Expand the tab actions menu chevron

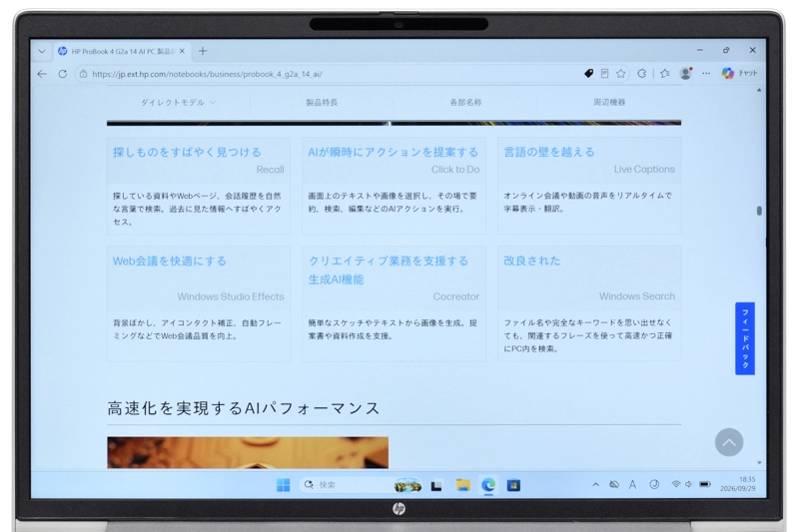[42, 52]
